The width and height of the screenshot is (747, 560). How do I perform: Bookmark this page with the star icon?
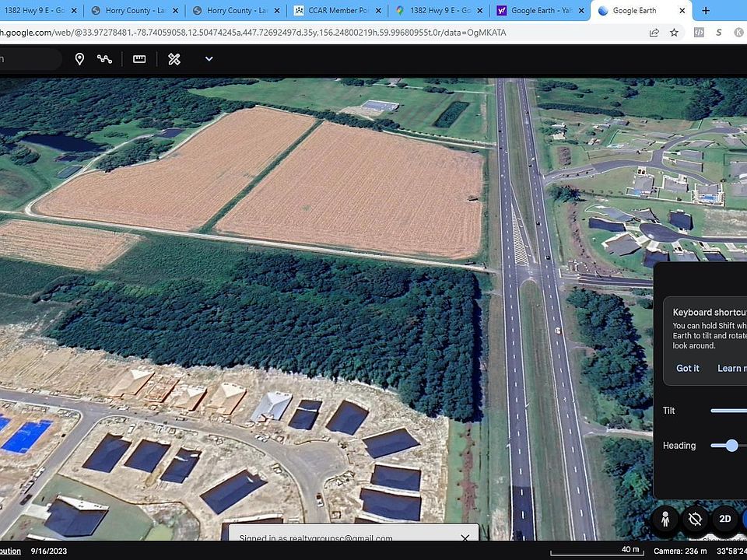click(x=674, y=33)
